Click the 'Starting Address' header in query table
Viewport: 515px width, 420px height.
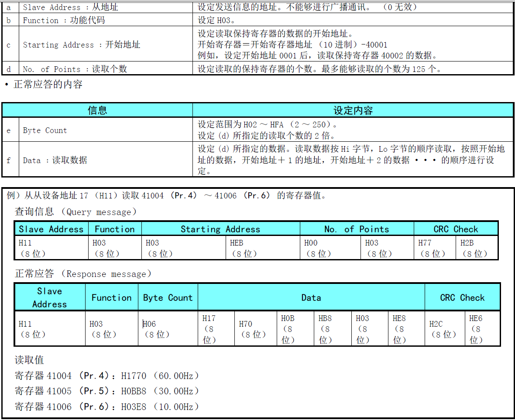(220, 229)
